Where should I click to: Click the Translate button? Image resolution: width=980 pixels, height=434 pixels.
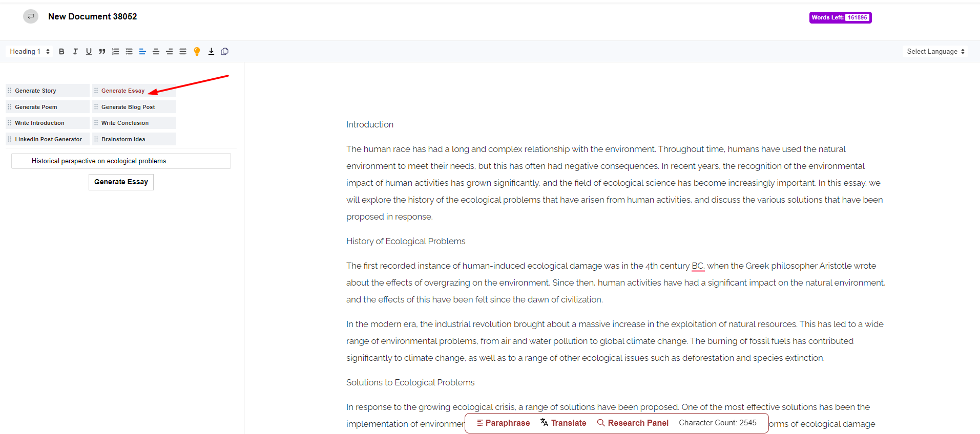(563, 423)
